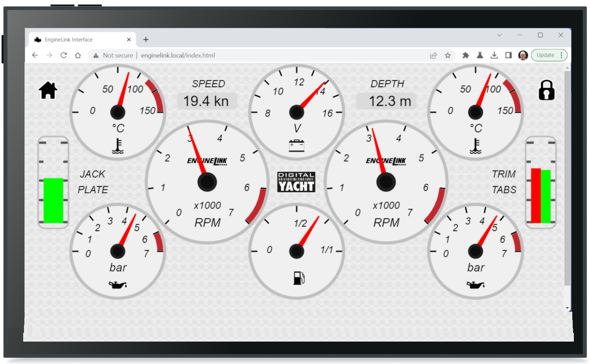Click the green Jack Plate level bar

coord(53,200)
